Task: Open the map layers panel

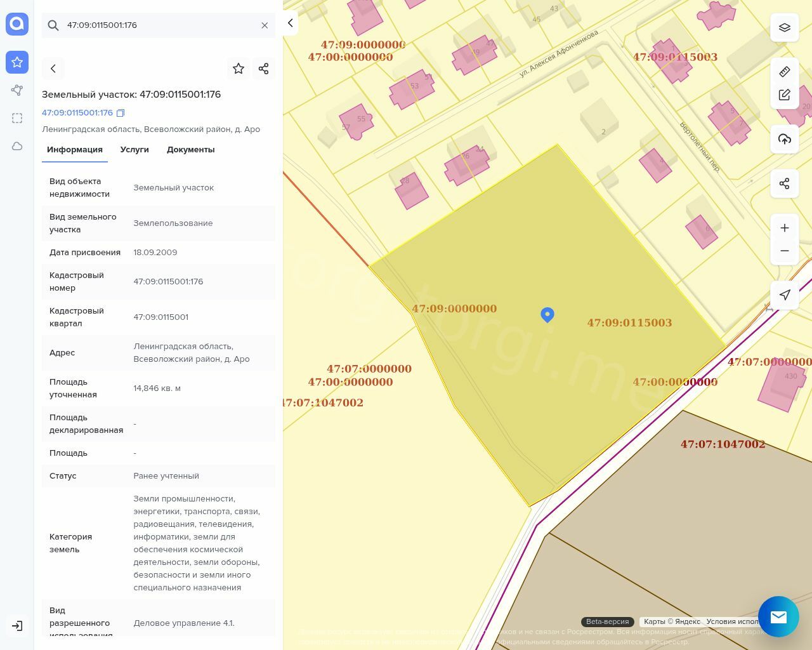Action: point(784,28)
